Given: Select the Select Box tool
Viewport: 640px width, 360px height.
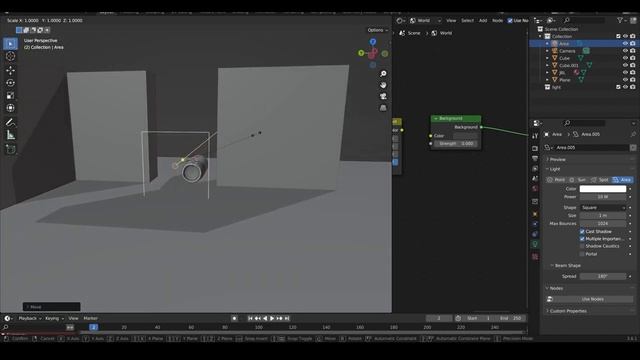Looking at the screenshot, I should pos(11,43).
